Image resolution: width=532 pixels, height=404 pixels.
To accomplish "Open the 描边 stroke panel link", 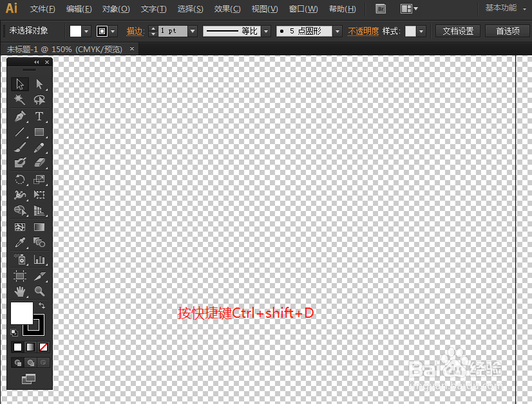I will pyautogui.click(x=135, y=31).
